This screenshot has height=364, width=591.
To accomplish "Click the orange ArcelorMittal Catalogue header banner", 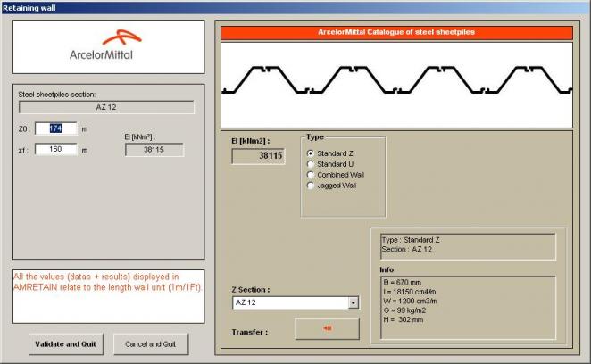I will [x=395, y=32].
